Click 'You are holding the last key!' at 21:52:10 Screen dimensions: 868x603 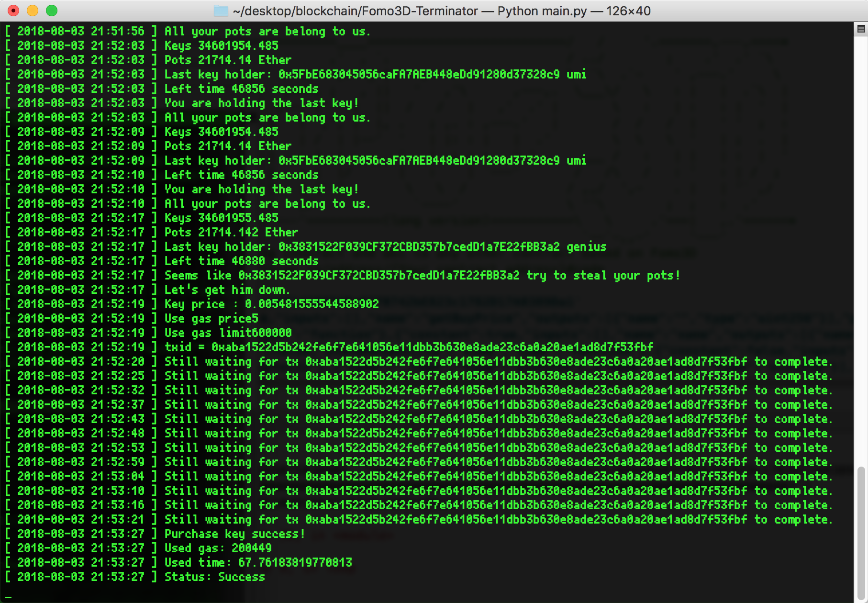pyautogui.click(x=182, y=189)
